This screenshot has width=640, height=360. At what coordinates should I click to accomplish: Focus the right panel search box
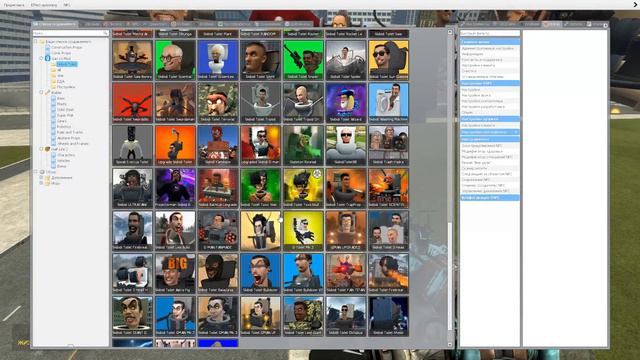point(490,33)
